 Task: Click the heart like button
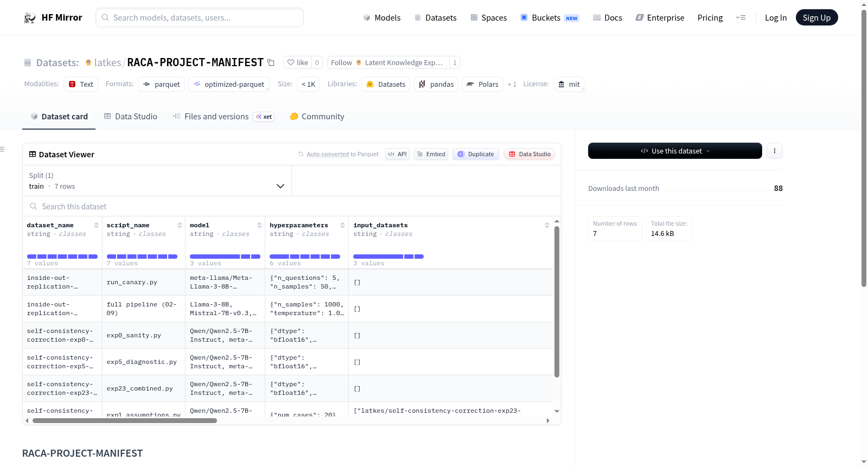pos(297,62)
